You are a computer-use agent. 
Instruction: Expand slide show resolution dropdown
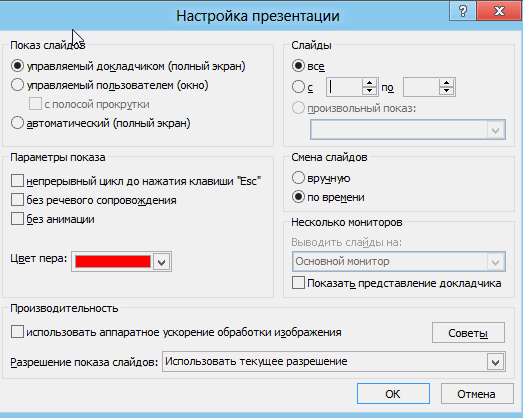[x=495, y=362]
